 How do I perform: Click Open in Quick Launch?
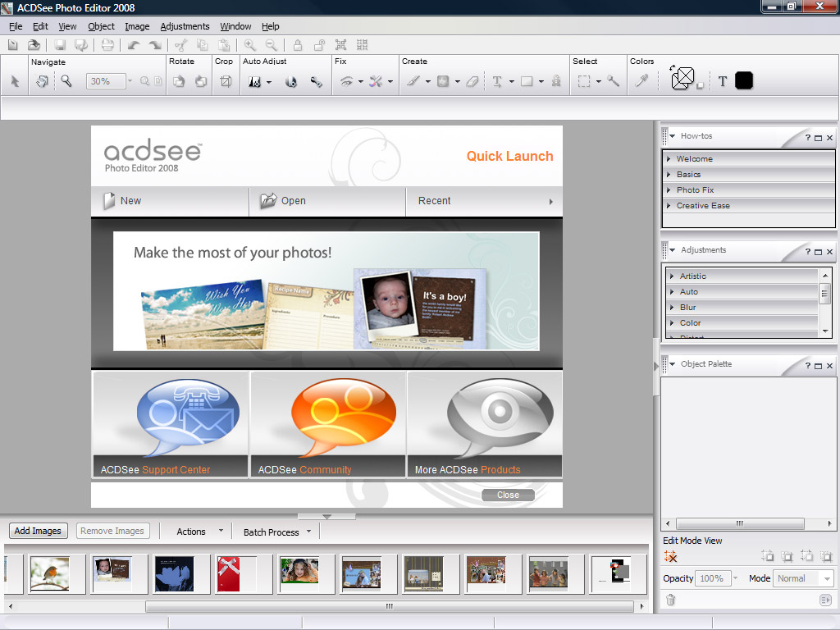[327, 202]
